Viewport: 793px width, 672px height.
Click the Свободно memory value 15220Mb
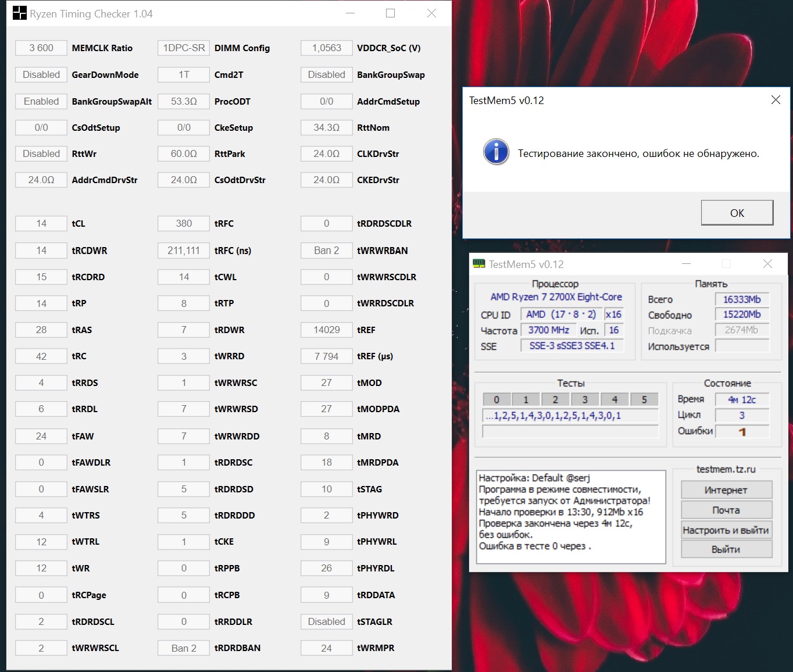[x=742, y=314]
